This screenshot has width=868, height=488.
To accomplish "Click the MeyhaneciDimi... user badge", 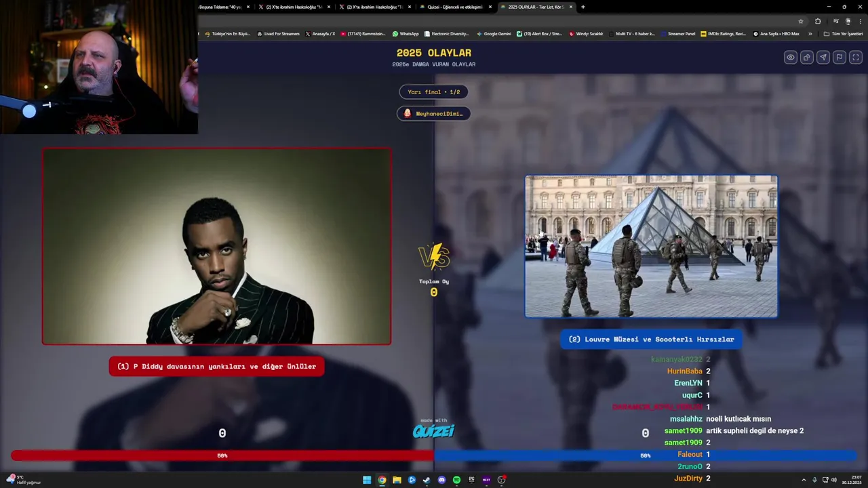I will tap(434, 113).
